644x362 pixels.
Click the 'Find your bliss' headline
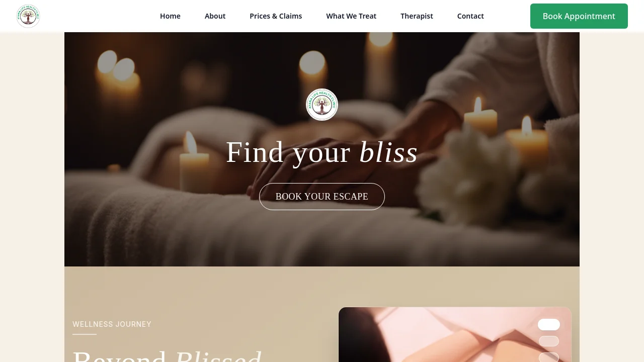click(x=322, y=152)
